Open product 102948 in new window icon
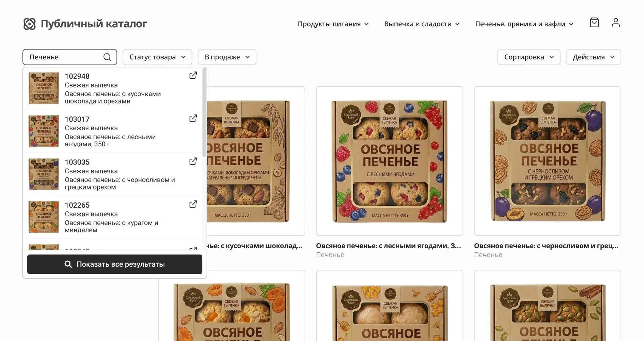This screenshot has height=341, width=644. click(193, 75)
